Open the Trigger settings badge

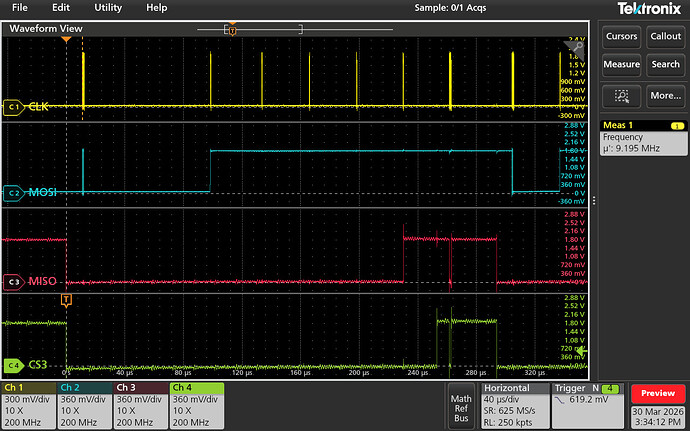point(588,405)
